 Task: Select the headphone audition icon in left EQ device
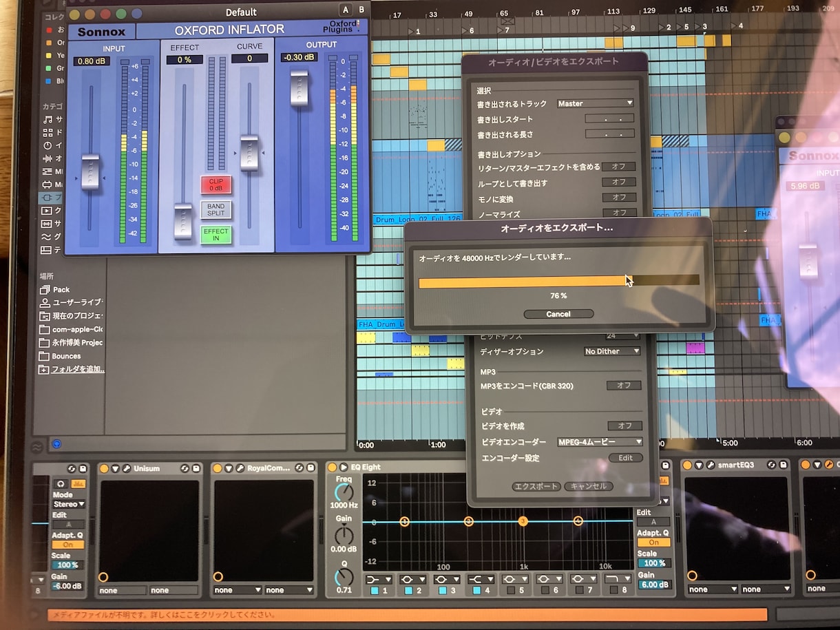click(x=61, y=484)
